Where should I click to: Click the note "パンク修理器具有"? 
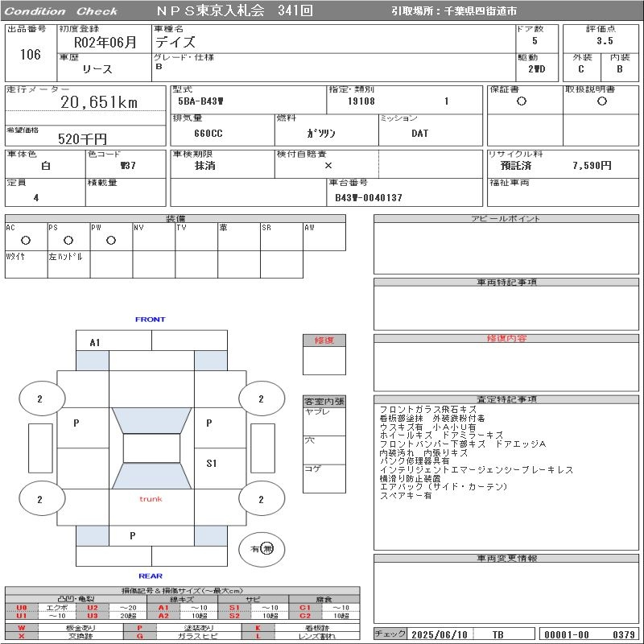(415, 460)
